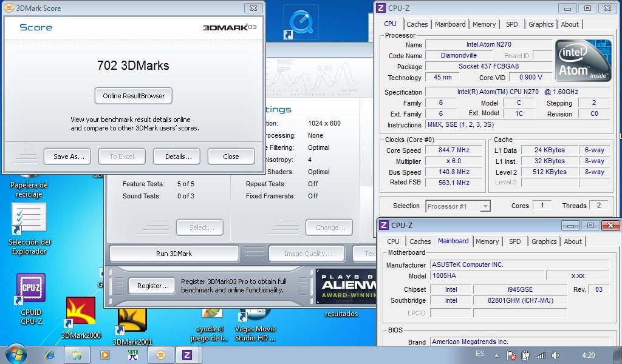Click the resultados desktop label
Image resolution: width=622 pixels, height=364 pixels.
click(x=341, y=314)
